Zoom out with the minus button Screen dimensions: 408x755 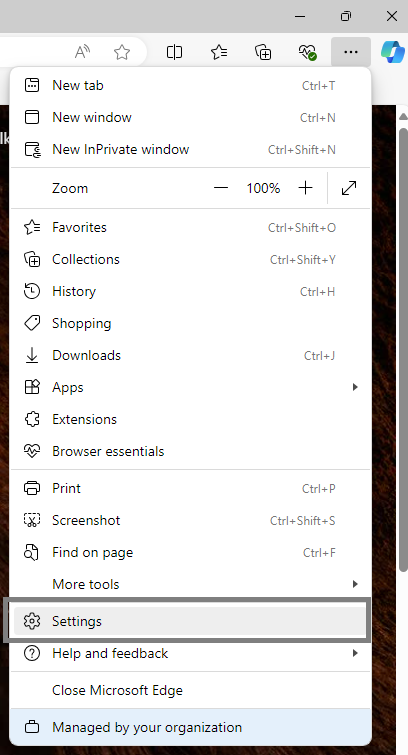click(221, 188)
